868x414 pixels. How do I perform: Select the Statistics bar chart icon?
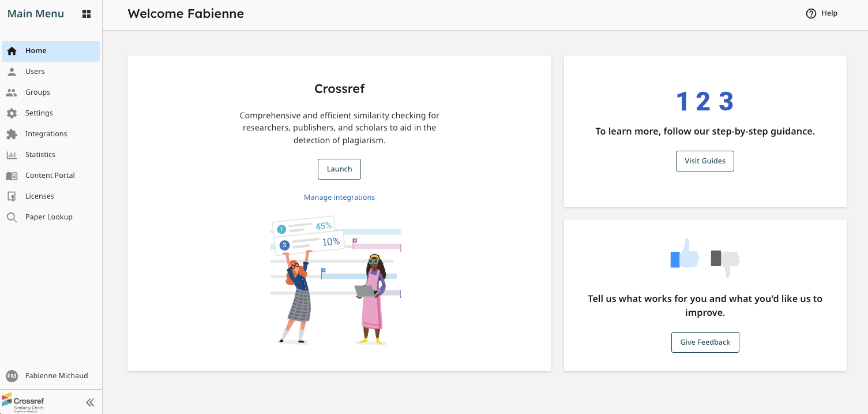[x=12, y=154]
